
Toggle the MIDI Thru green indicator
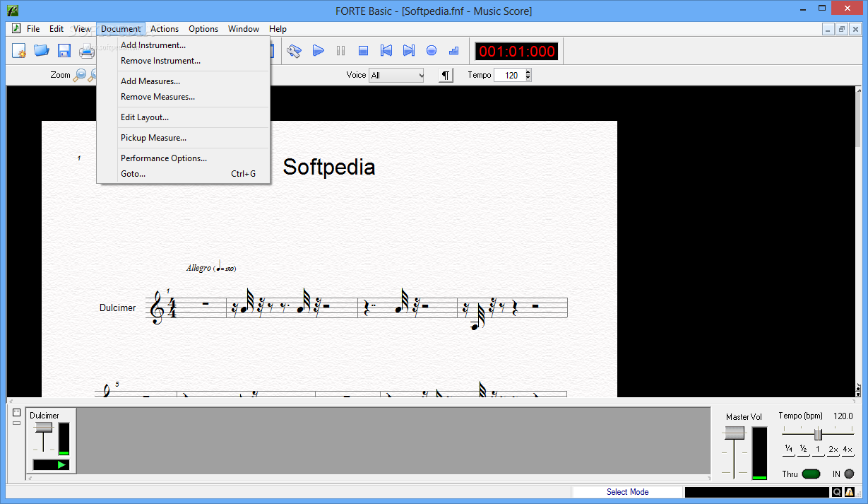[811, 474]
